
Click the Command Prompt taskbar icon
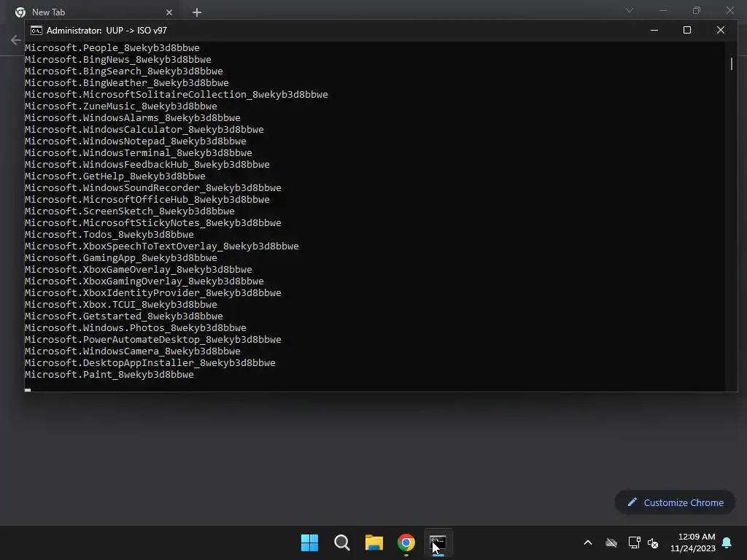coord(438,542)
